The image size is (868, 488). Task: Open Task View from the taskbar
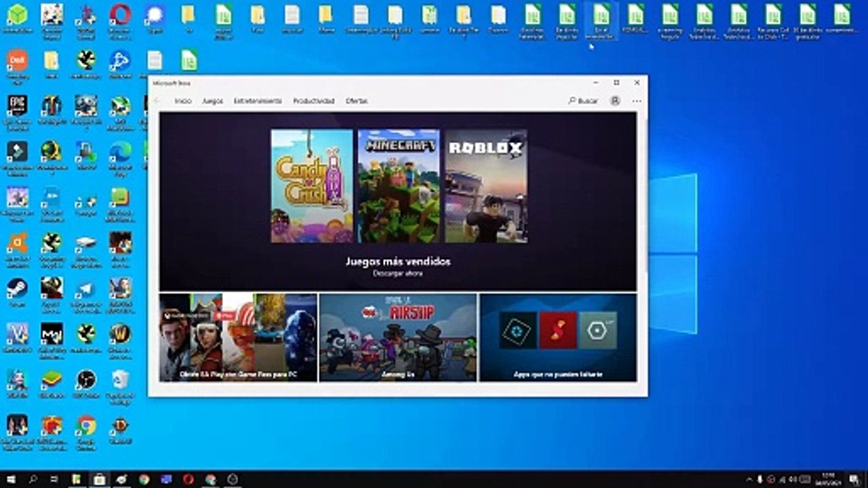pos(54,480)
